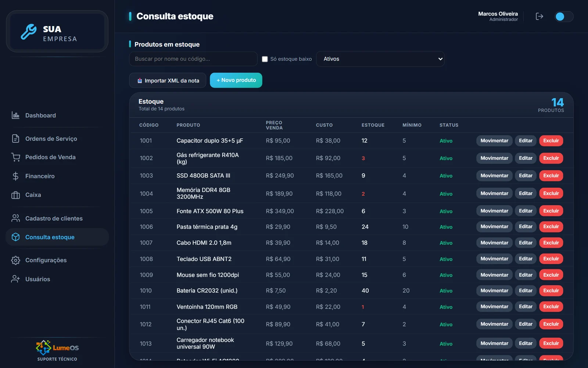Select Cadastro de clientes in the sidebar
Image resolution: width=588 pixels, height=368 pixels.
tap(57, 218)
